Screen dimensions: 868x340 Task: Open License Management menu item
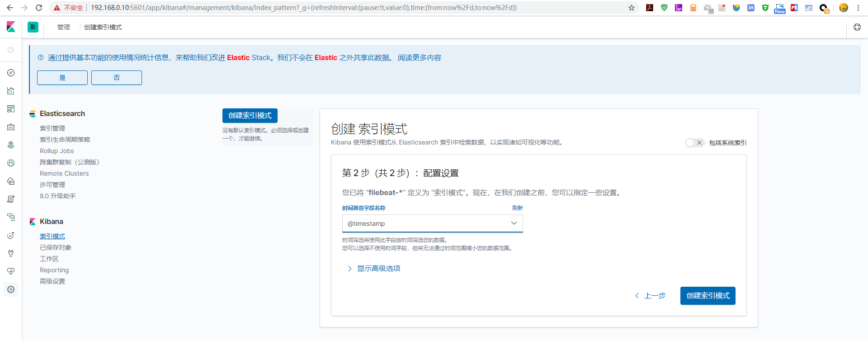[x=52, y=185]
